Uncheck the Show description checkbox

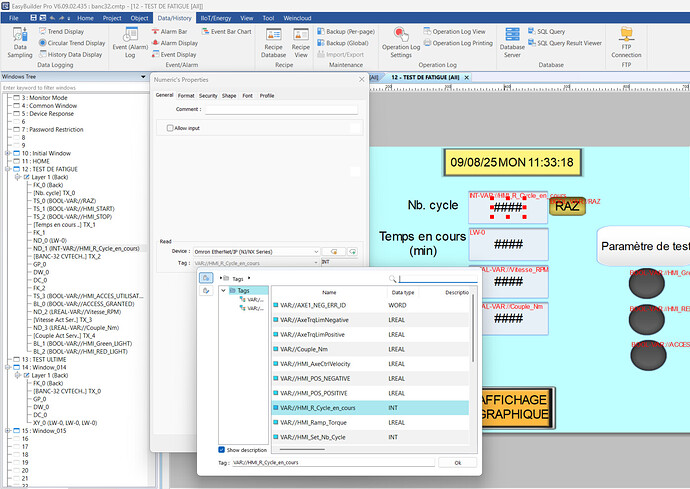(222, 450)
